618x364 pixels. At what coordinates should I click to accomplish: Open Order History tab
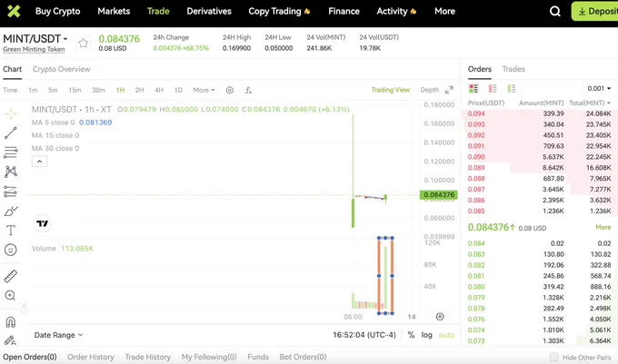(x=91, y=357)
